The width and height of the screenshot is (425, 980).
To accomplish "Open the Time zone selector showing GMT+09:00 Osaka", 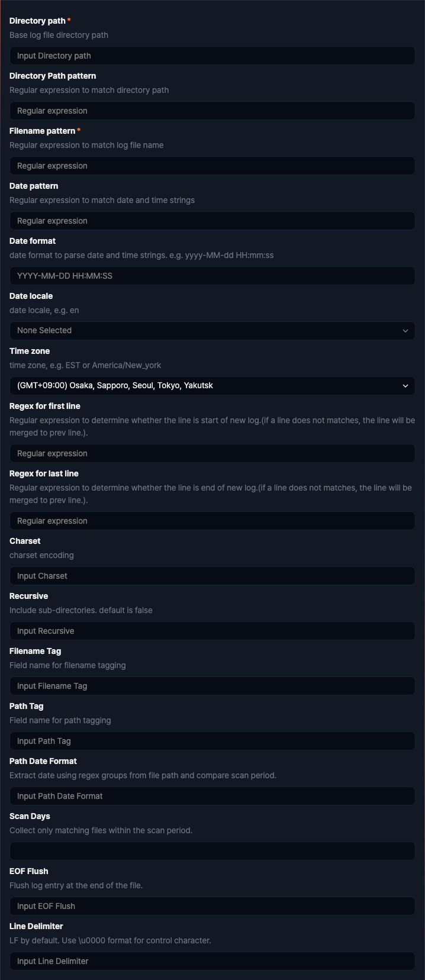I will (x=212, y=385).
